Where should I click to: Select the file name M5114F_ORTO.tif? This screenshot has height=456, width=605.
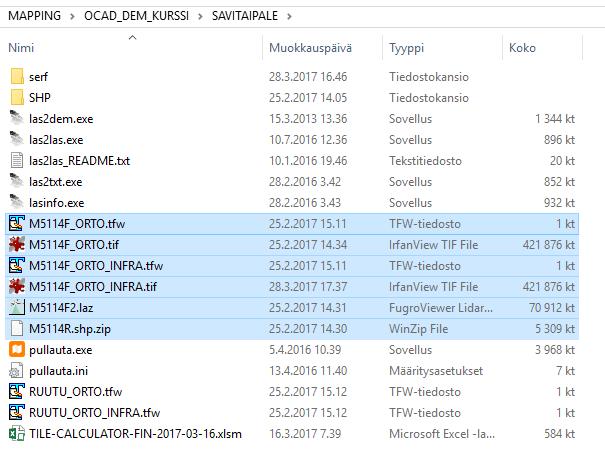point(74,245)
